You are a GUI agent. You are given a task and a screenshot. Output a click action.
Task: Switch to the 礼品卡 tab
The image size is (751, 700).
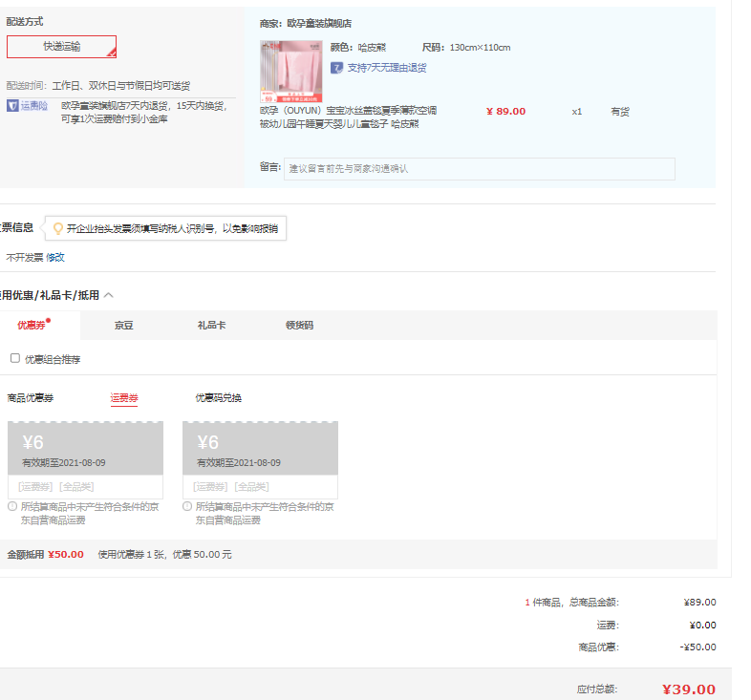coord(212,326)
